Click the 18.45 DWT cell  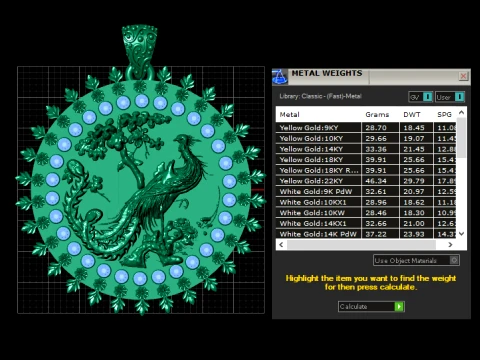416,128
